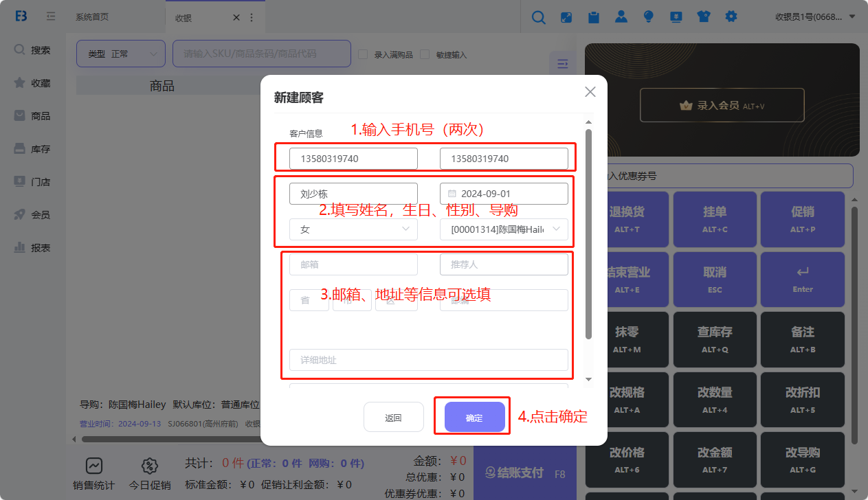
Task: Click the list-indent icon above product table
Action: 562,64
